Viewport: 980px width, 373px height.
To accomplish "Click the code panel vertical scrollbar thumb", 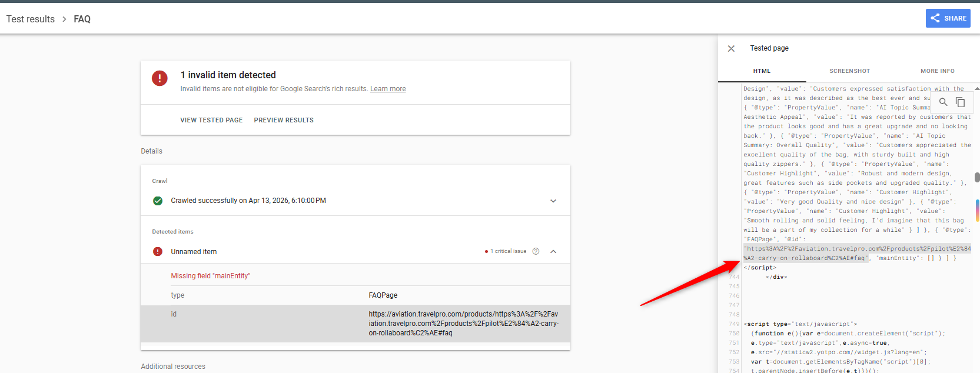I will 977,177.
